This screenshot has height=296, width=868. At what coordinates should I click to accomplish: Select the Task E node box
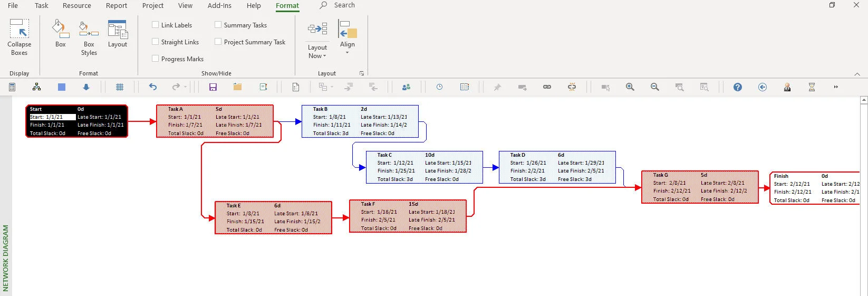coord(273,217)
